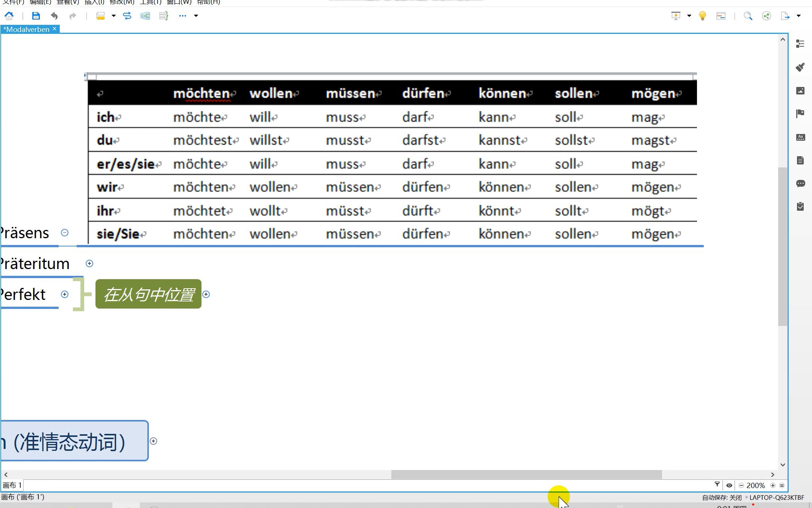Add a summary bracket to the topics
812x508 pixels.
tap(164, 16)
